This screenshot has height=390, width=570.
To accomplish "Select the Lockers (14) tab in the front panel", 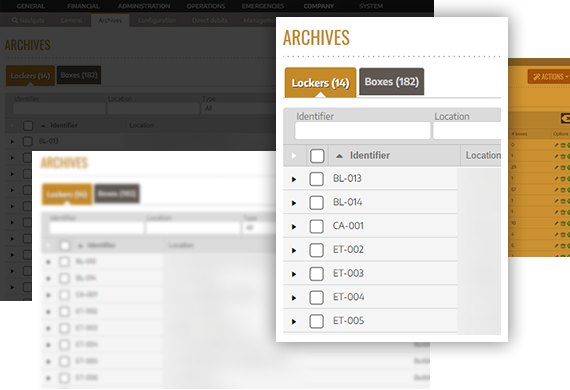I will coord(320,83).
